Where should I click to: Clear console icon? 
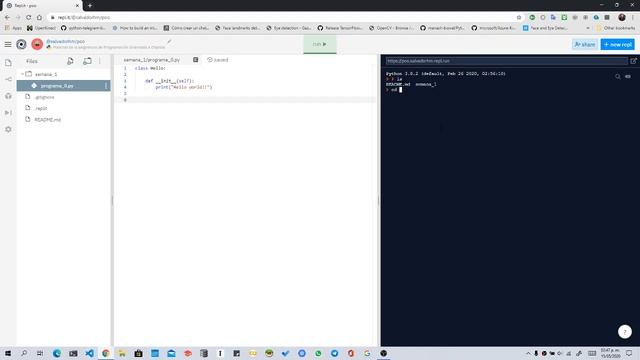[x=628, y=76]
